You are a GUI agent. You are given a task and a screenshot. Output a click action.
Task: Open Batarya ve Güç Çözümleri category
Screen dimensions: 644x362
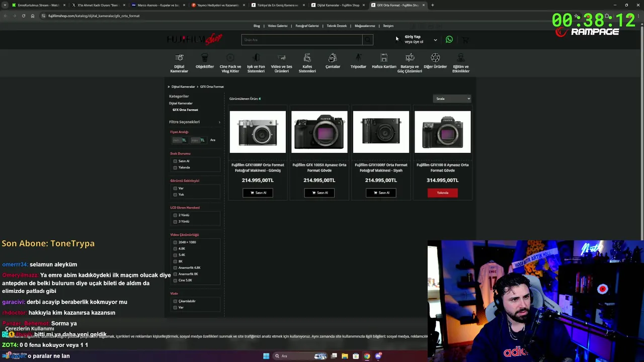pos(410,63)
